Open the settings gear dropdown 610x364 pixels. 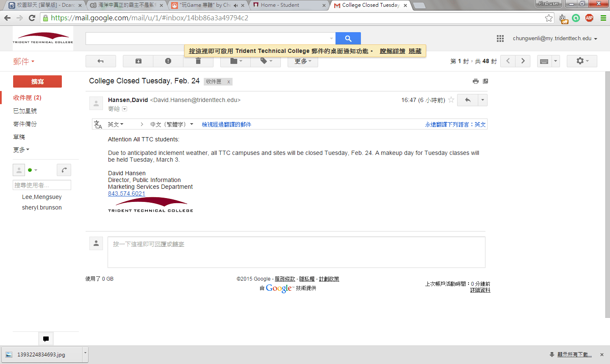[582, 61]
